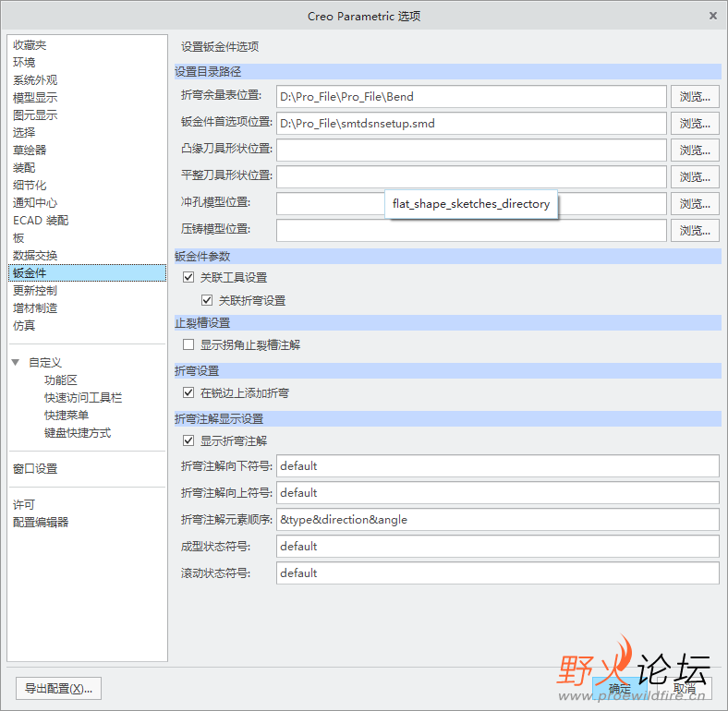
Task: Focus the 压铸模型位置 input
Action: 472,231
